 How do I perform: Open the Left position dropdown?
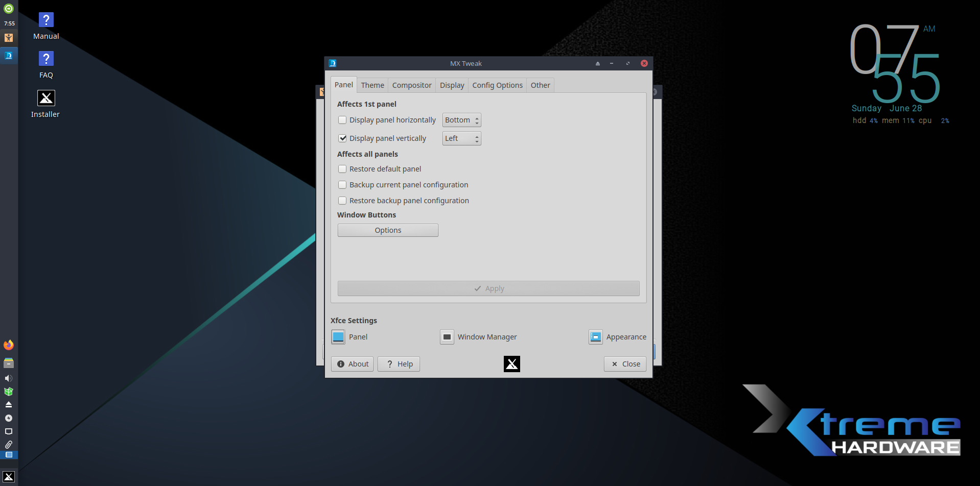point(461,138)
